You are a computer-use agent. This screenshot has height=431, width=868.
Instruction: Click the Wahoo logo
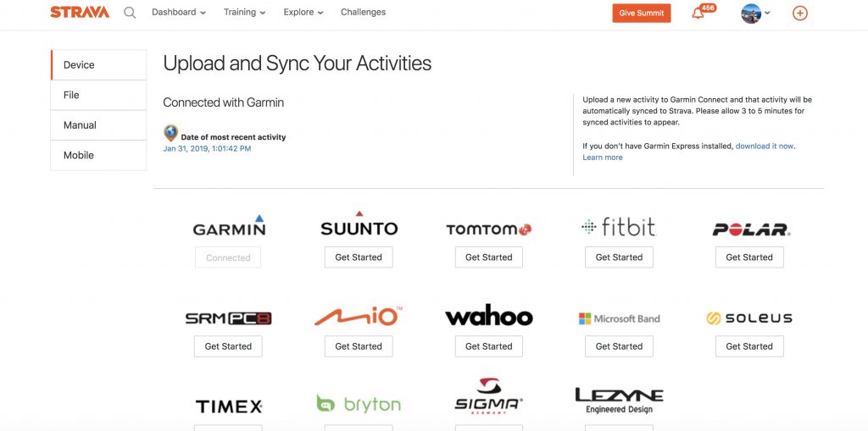[x=489, y=315]
